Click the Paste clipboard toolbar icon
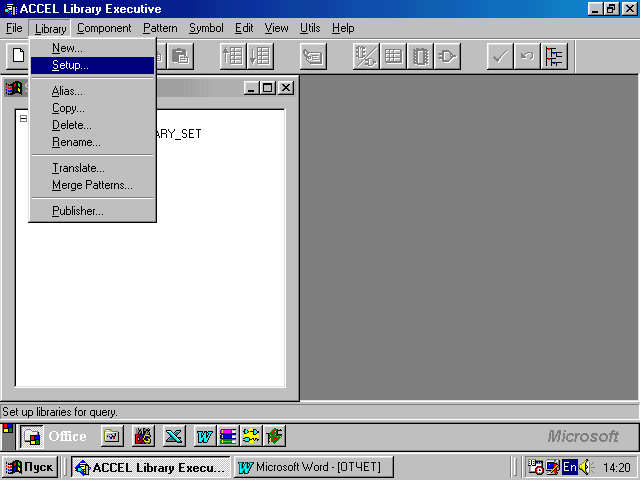The height and width of the screenshot is (480, 640). tap(180, 56)
